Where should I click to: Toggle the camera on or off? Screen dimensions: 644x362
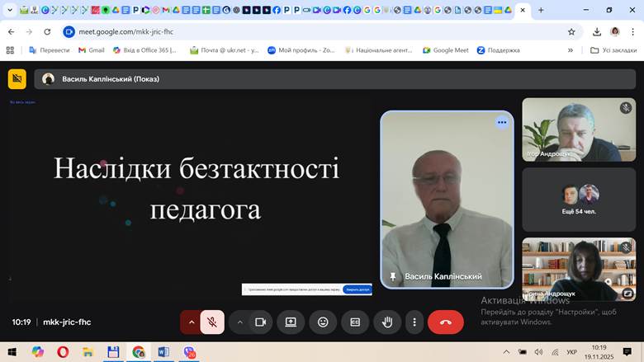(x=260, y=322)
